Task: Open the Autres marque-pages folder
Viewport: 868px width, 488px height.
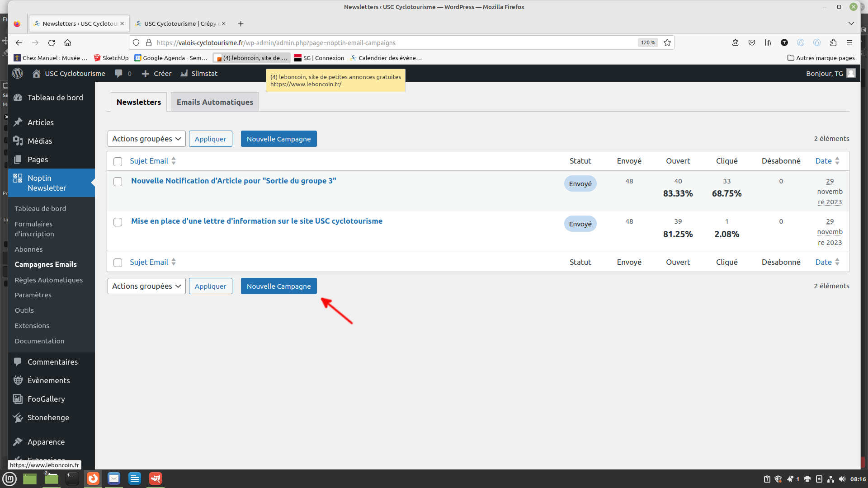Action: click(821, 58)
